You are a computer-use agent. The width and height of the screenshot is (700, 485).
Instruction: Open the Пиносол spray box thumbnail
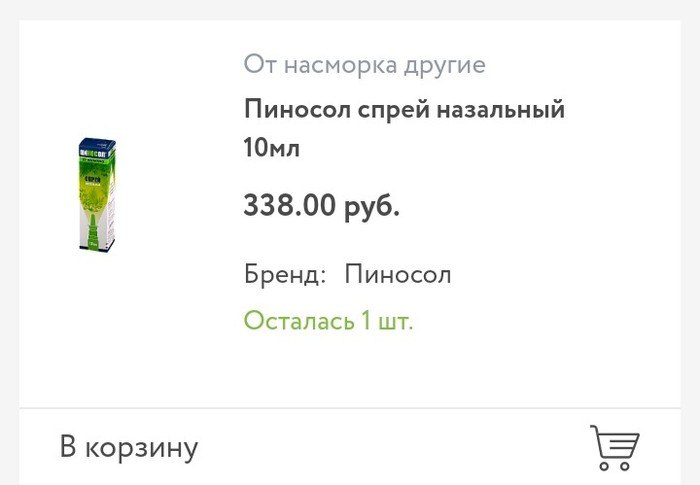[97, 194]
